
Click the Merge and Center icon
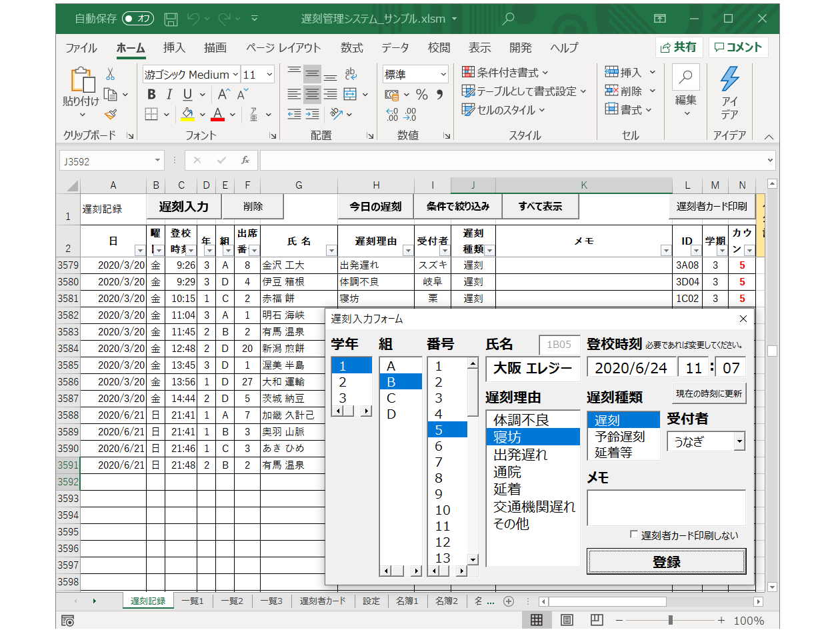(x=351, y=94)
